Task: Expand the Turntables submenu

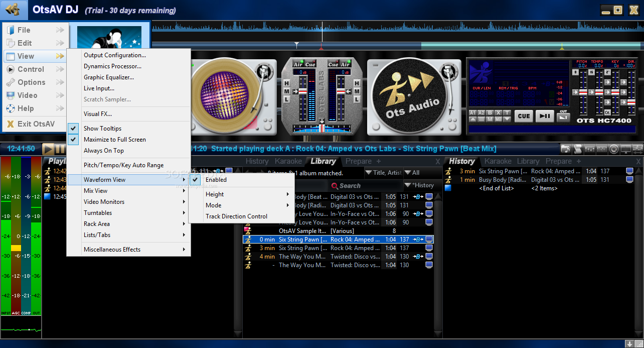Action: click(x=128, y=213)
